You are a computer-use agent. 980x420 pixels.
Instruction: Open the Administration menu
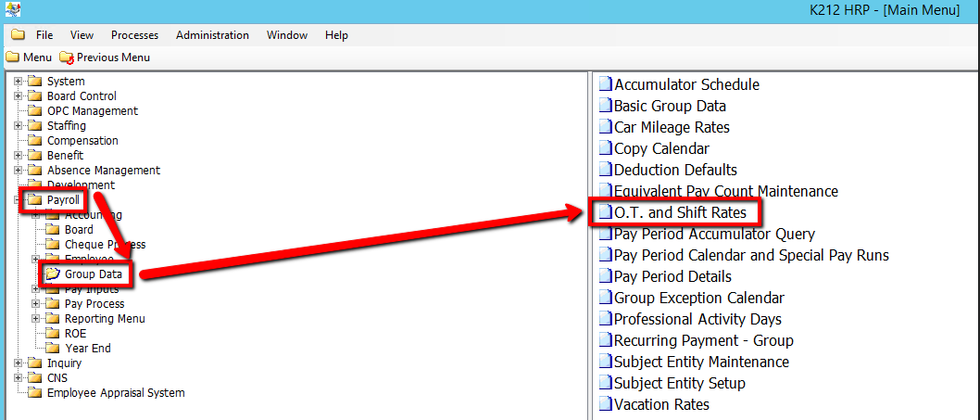click(x=212, y=35)
